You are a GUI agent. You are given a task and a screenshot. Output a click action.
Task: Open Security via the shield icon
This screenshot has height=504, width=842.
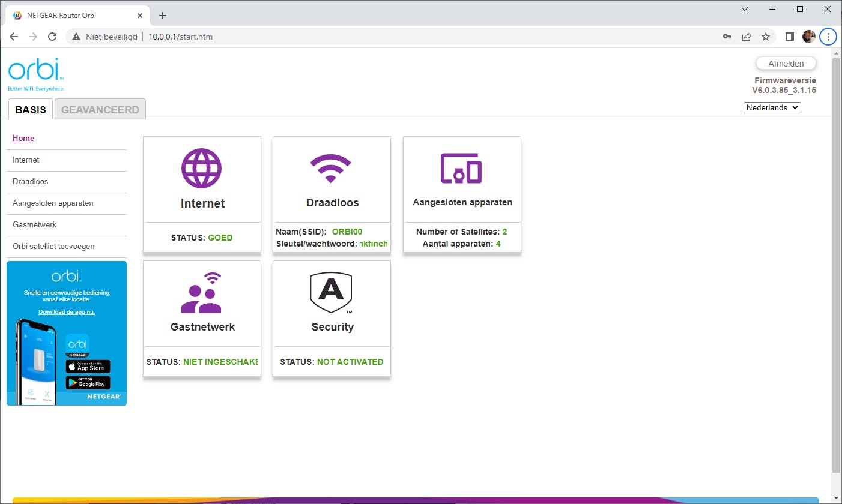pos(332,292)
